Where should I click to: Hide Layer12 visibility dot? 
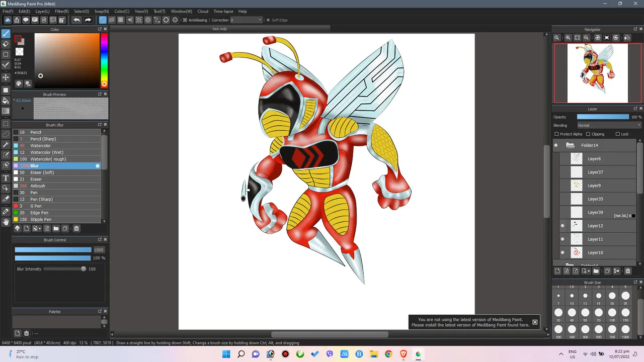click(562, 226)
